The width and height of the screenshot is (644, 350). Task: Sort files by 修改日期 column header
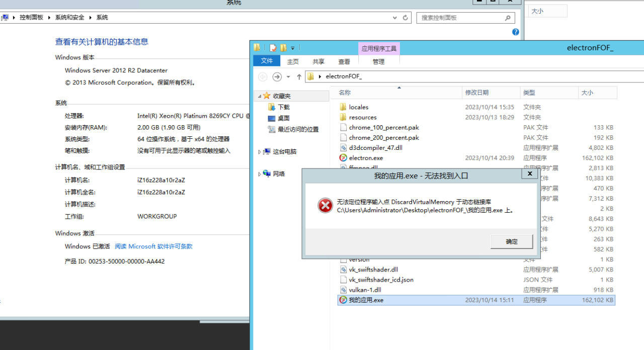point(491,93)
